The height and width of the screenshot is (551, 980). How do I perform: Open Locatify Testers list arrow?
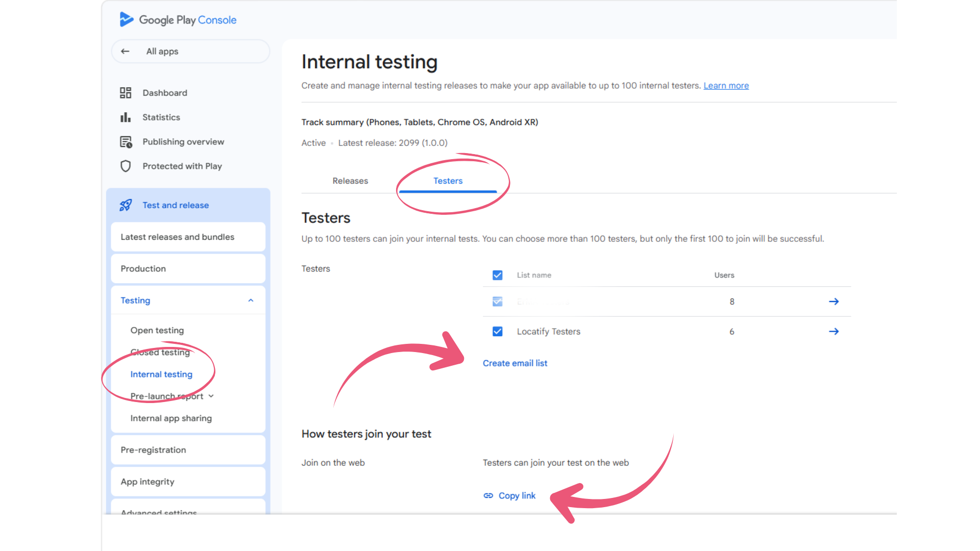pos(834,332)
